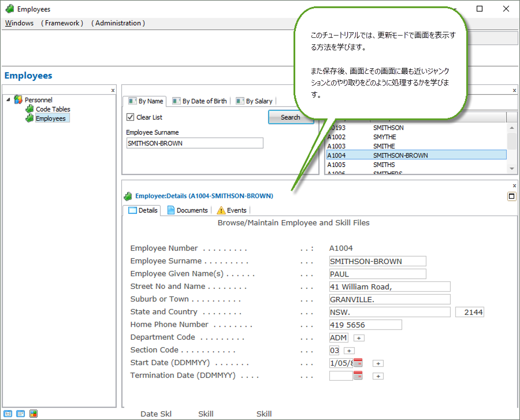Screen dimensions: 520x420
Task: Switch to By Date of Birth tab
Action: pyautogui.click(x=199, y=101)
